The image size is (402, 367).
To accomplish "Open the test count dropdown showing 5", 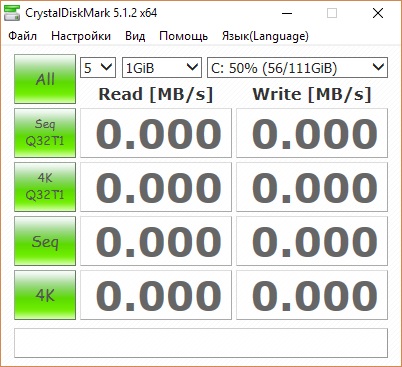I will pos(98,68).
